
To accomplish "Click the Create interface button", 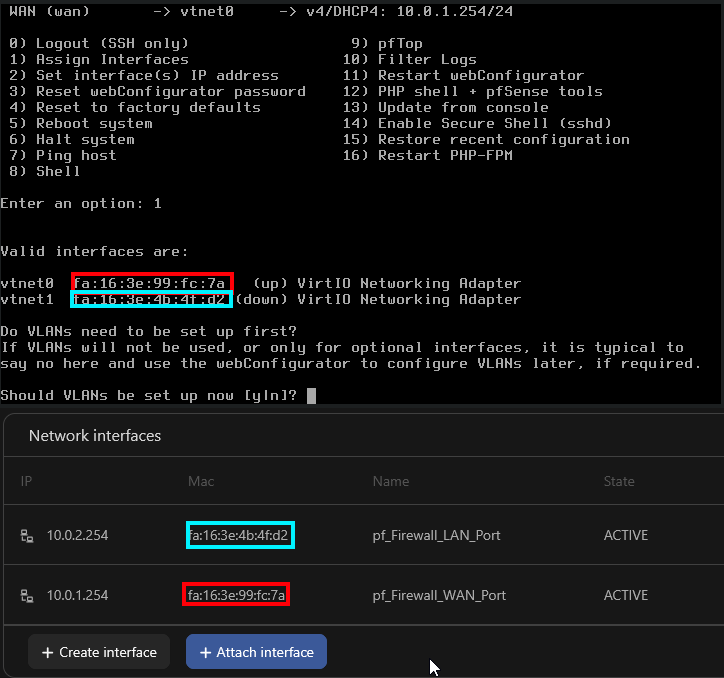I will pos(99,652).
